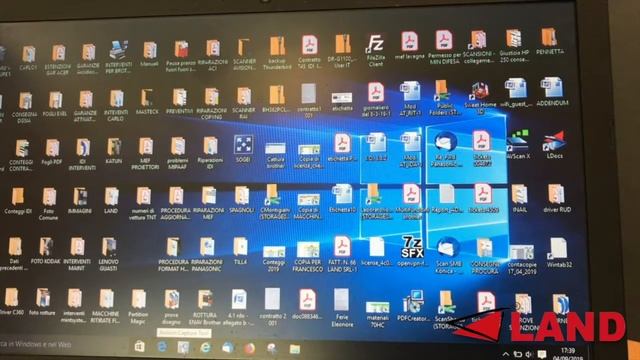The width and height of the screenshot is (640, 360).
Task: Open File Explorer from the taskbar
Action: coord(295,349)
